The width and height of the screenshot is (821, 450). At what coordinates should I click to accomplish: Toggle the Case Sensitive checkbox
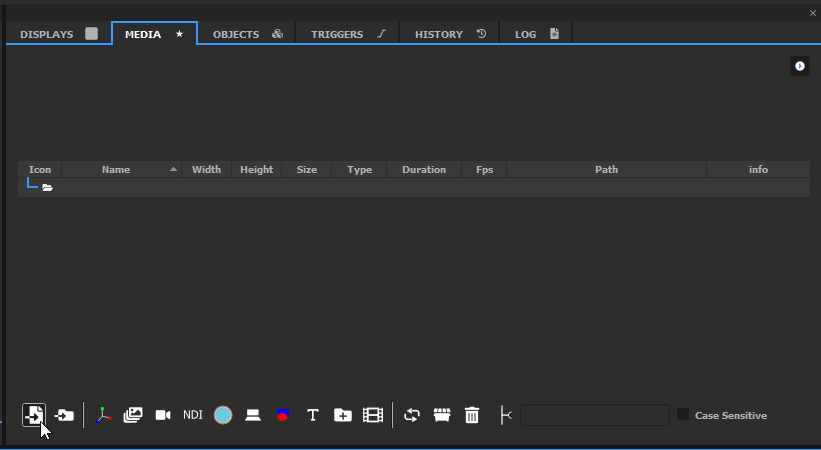pyautogui.click(x=683, y=415)
